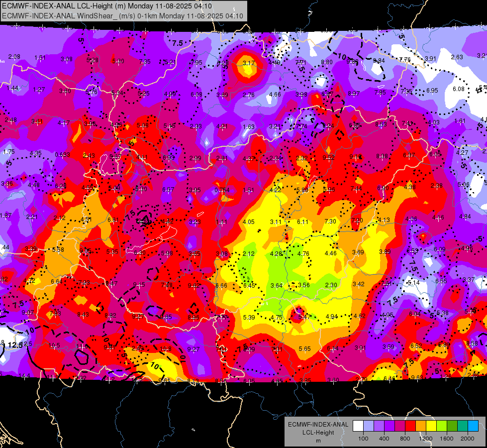
Task: Click the 4.94 grid point value
Action: pos(332,317)
